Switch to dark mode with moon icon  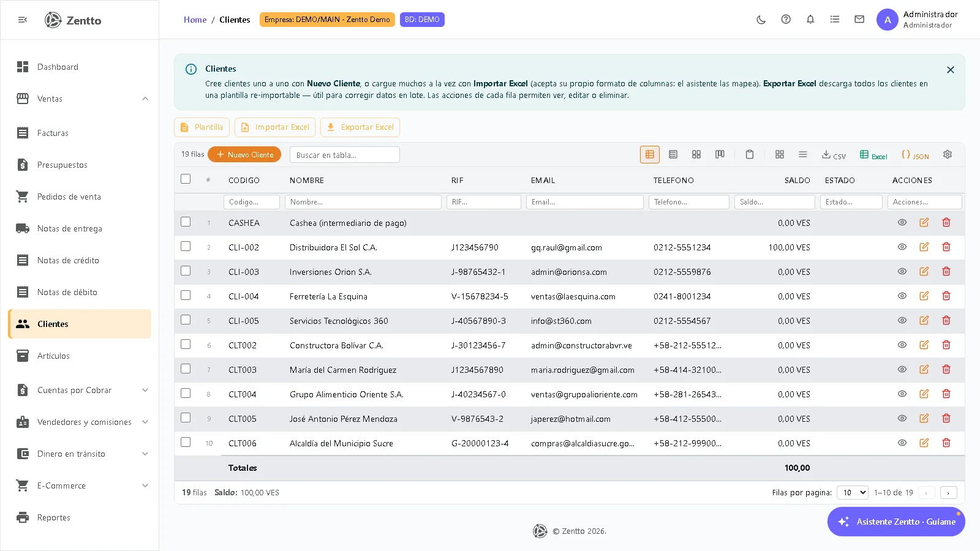(761, 20)
